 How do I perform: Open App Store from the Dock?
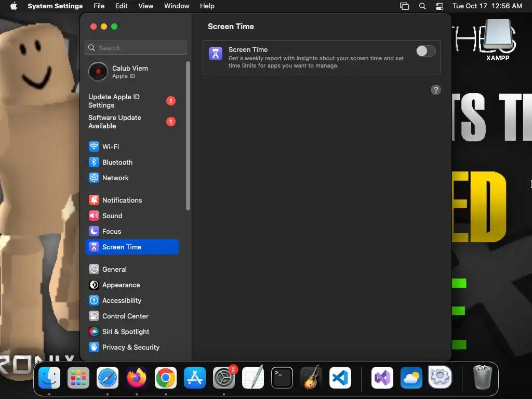195,378
